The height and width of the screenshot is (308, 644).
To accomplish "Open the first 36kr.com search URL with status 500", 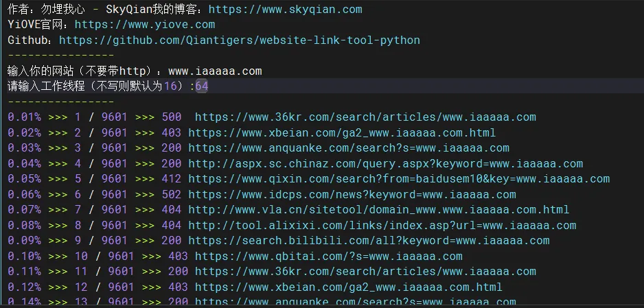I will pyautogui.click(x=365, y=117).
